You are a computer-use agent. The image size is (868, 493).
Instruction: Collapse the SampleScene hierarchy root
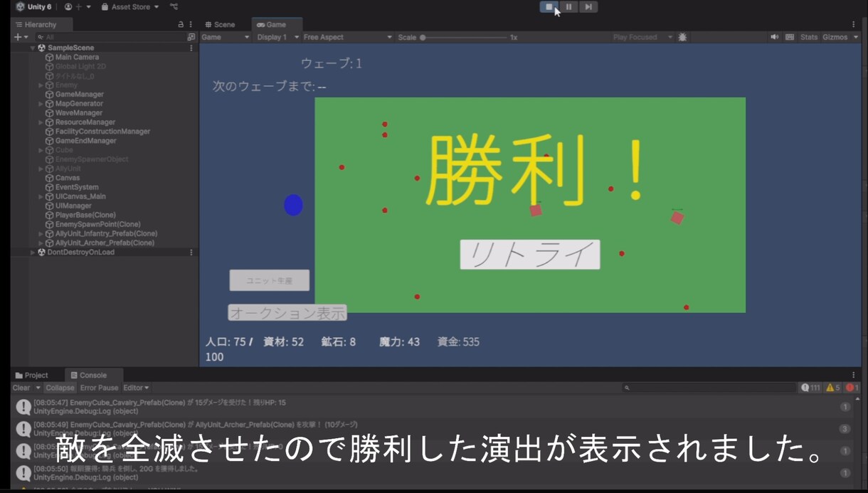click(x=33, y=48)
